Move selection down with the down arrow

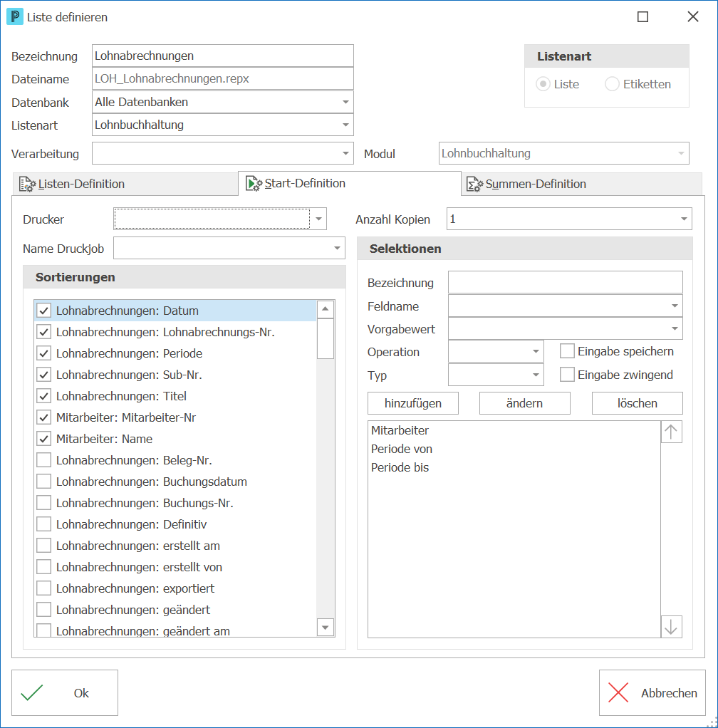pyautogui.click(x=671, y=627)
